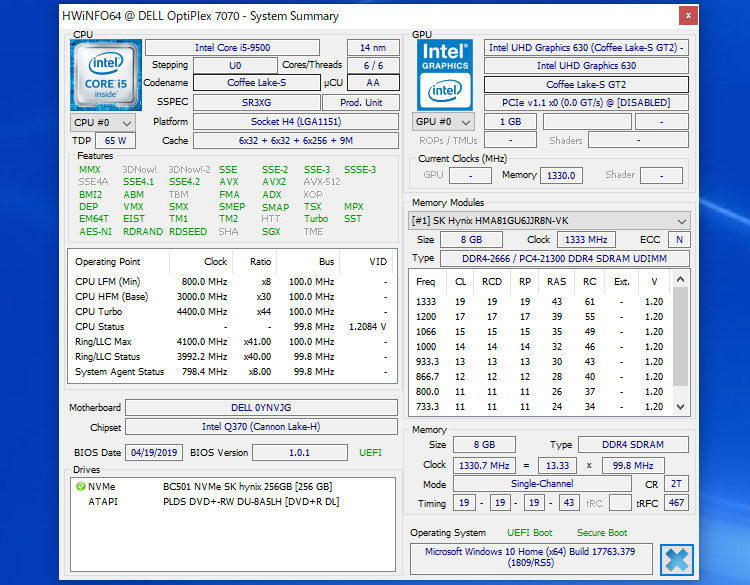Viewport: 750px width, 585px height.
Task: Select the CPU Turbo operating point row
Action: click(232, 311)
